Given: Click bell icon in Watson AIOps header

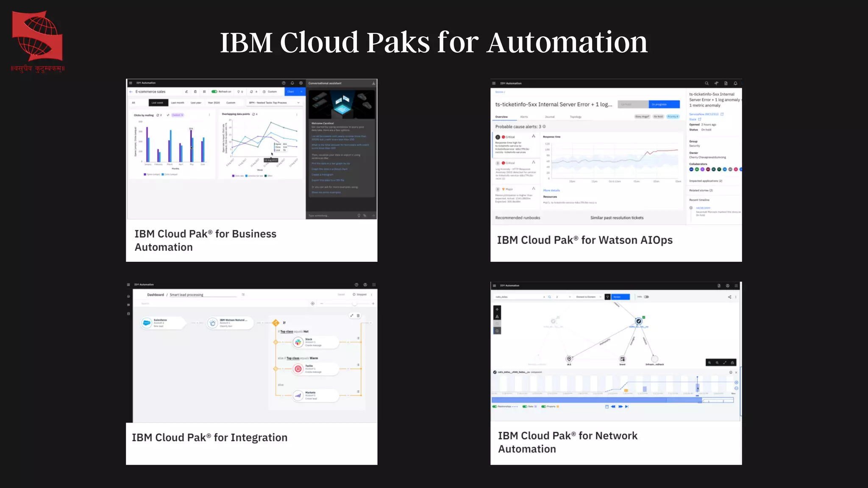Looking at the screenshot, I should [x=735, y=83].
